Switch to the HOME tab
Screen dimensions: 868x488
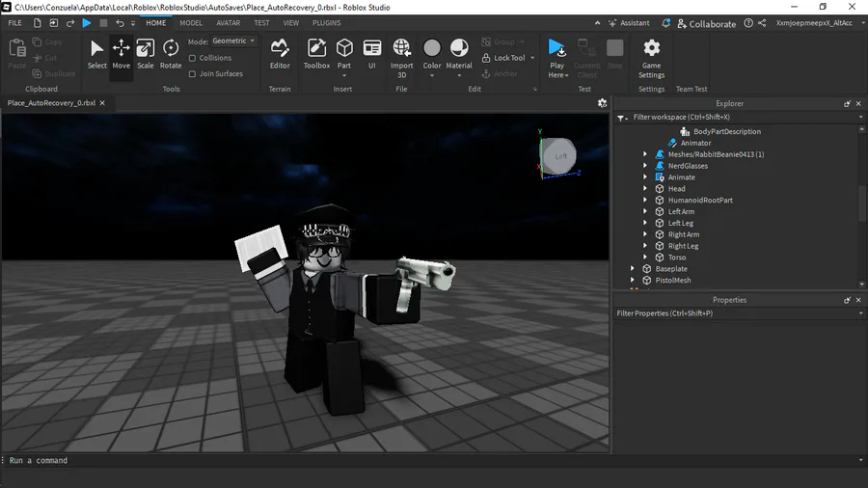tap(155, 23)
